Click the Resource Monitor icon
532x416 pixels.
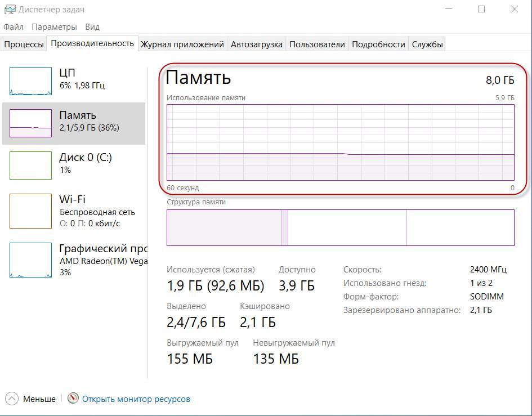[73, 399]
